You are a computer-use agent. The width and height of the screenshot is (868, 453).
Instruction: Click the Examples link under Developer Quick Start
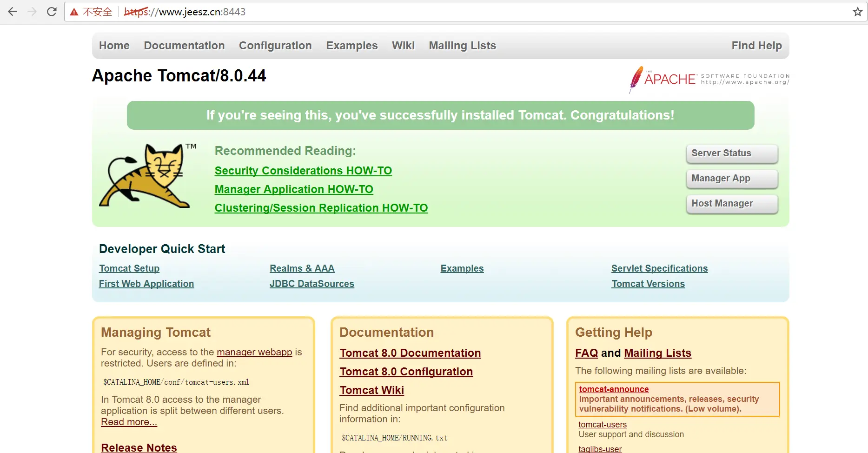click(x=462, y=268)
